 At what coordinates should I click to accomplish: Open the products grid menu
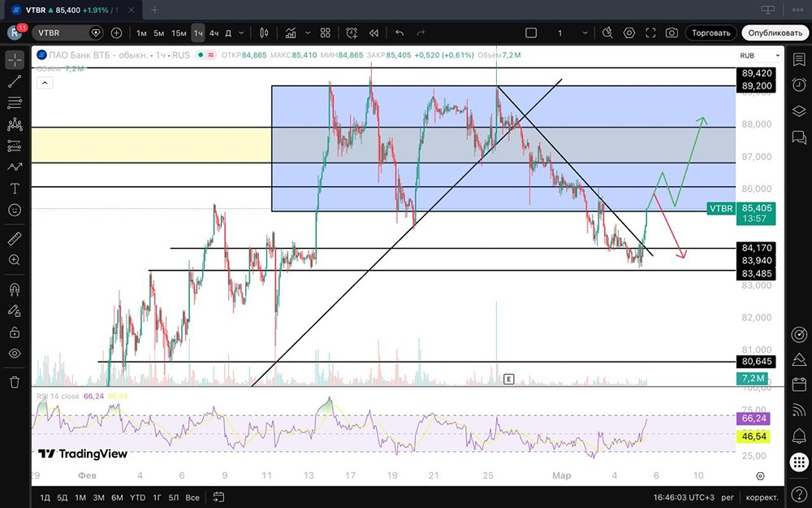(799, 462)
